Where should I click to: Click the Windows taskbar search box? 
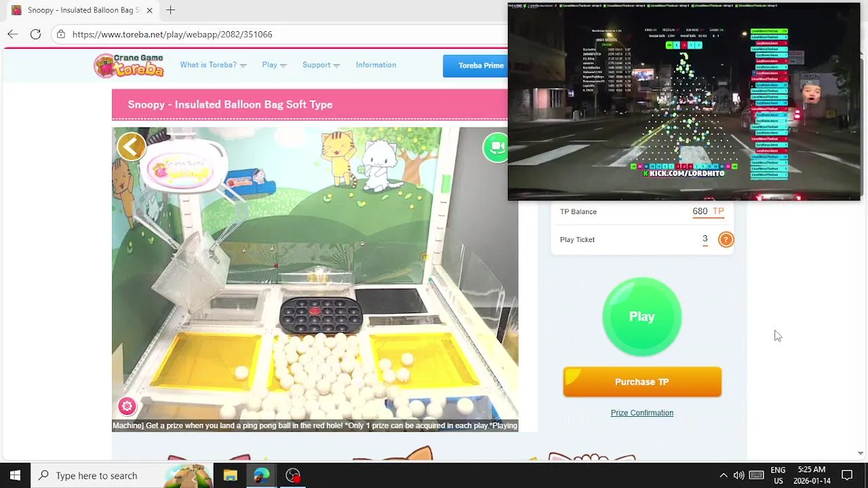click(x=122, y=475)
